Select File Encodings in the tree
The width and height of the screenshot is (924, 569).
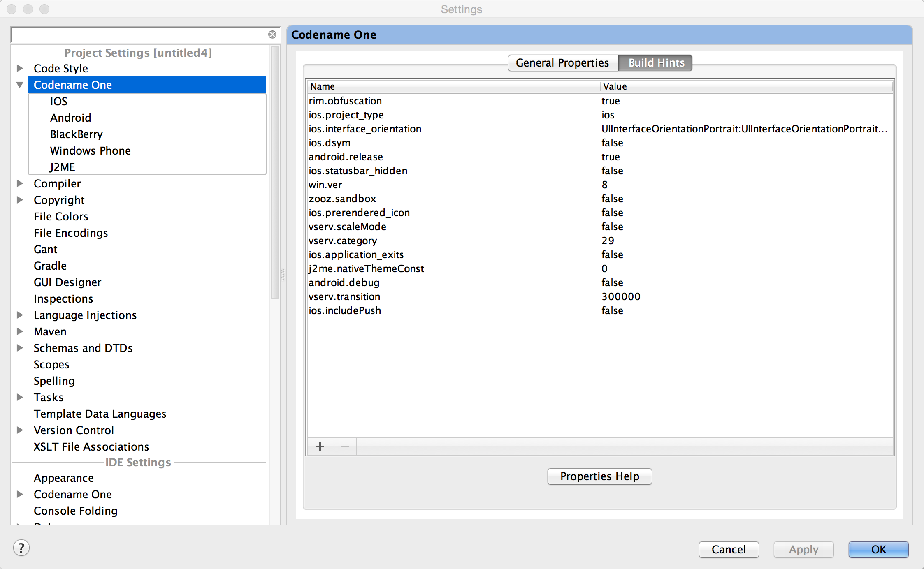(71, 233)
